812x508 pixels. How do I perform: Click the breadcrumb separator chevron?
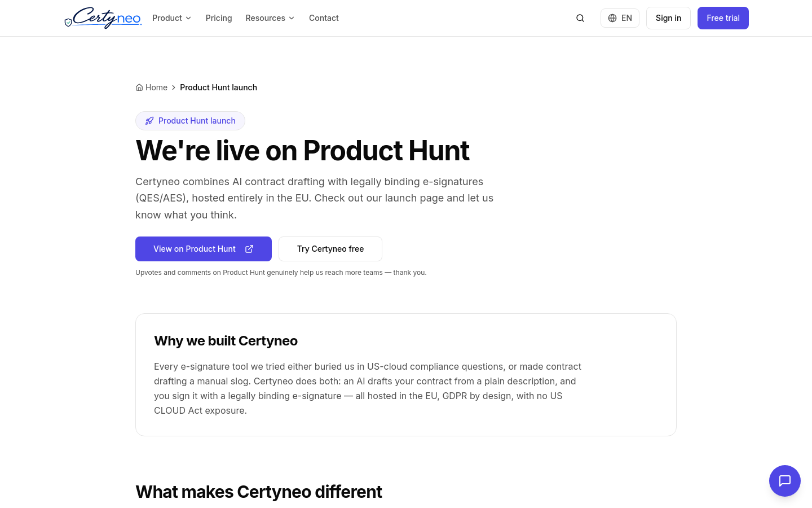click(174, 87)
